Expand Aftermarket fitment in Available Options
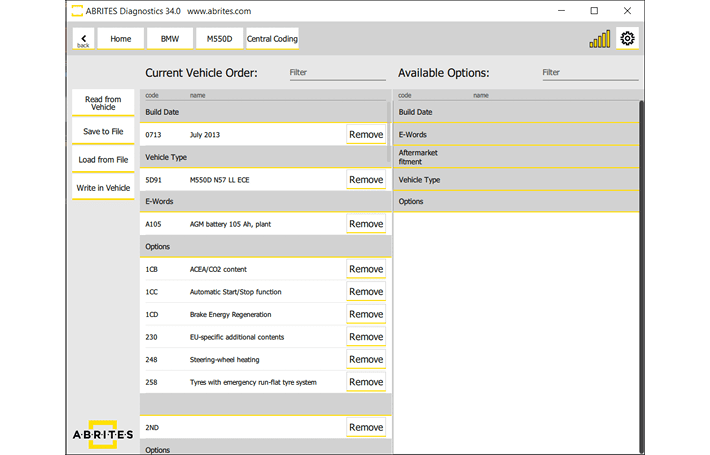The image size is (710, 455). tap(516, 156)
